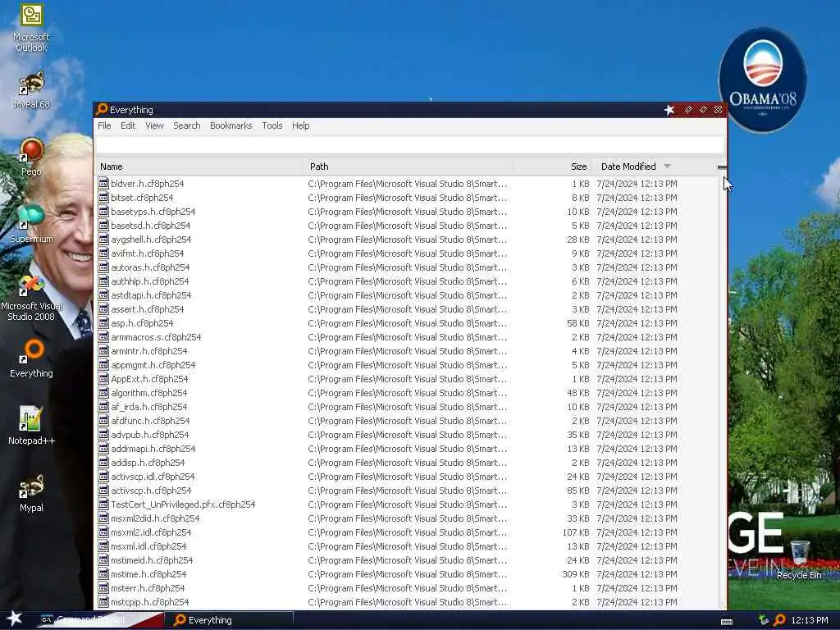Select file af_irda.h.cf8ph254
Screen dimensions: 840x630
149,407
